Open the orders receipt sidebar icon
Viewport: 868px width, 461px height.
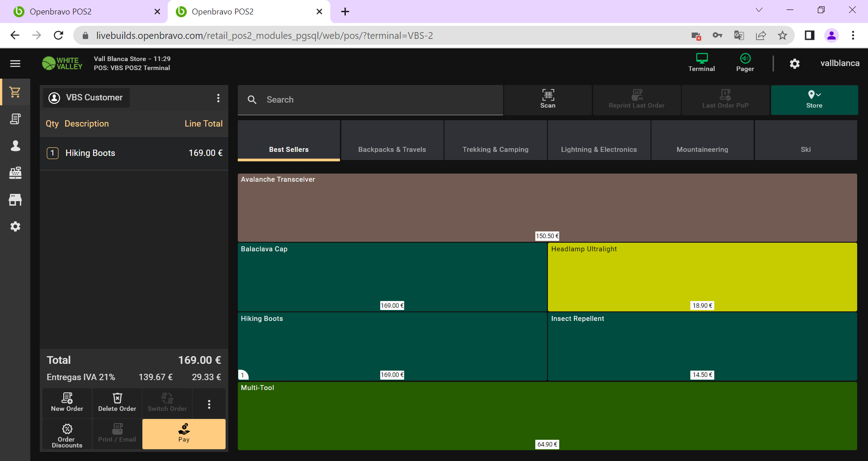pyautogui.click(x=15, y=119)
